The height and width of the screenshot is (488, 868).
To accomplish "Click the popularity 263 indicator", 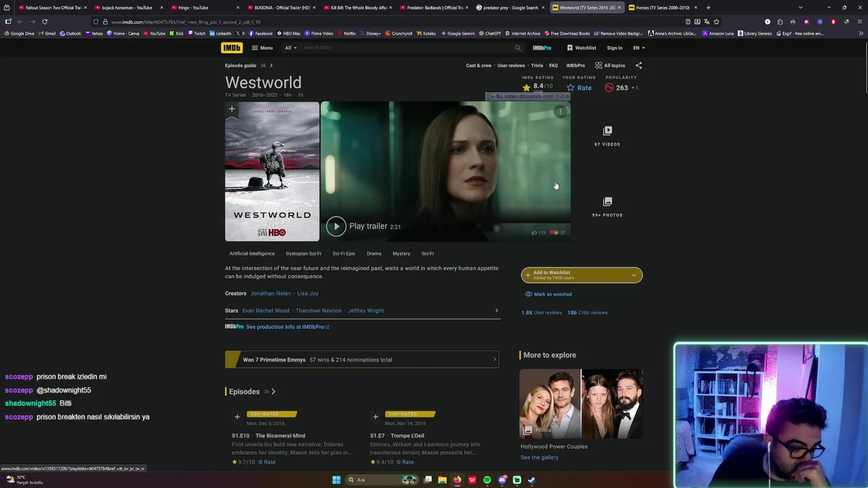I will tap(620, 87).
